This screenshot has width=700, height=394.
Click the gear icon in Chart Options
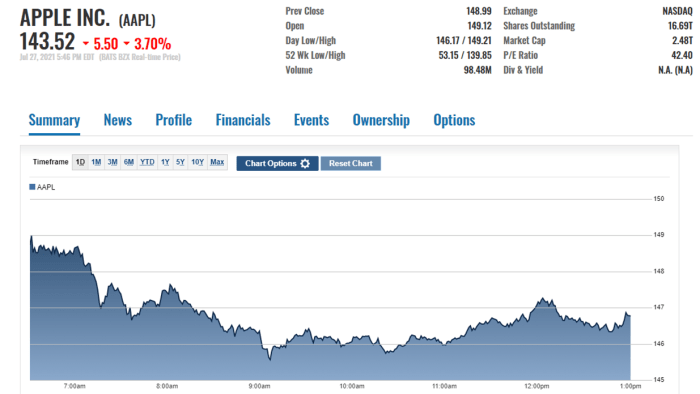point(305,163)
